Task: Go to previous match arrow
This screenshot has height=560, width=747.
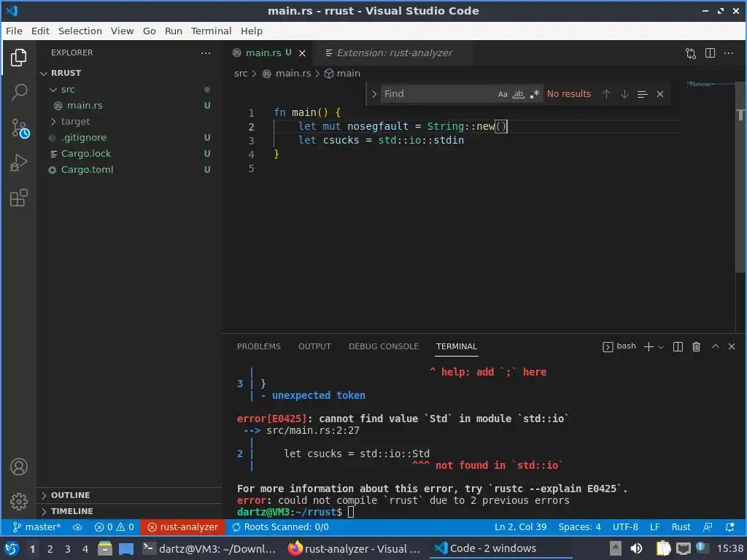Action: pos(606,94)
